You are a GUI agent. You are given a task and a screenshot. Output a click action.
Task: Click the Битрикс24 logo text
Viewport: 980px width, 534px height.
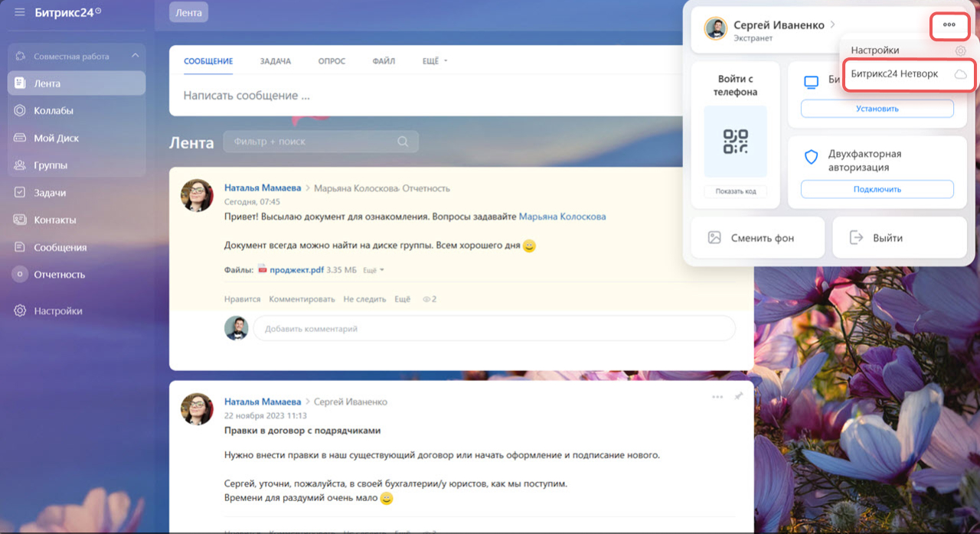[67, 12]
